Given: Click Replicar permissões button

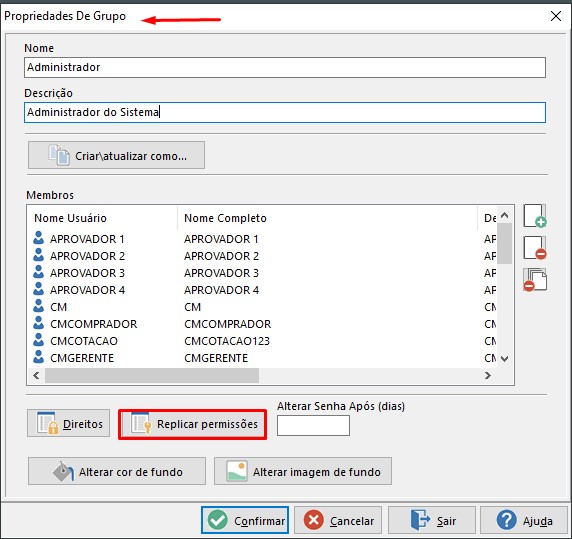Looking at the screenshot, I should tap(193, 424).
